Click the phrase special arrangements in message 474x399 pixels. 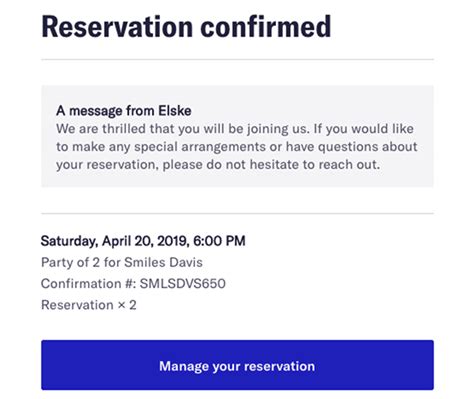coord(201,147)
